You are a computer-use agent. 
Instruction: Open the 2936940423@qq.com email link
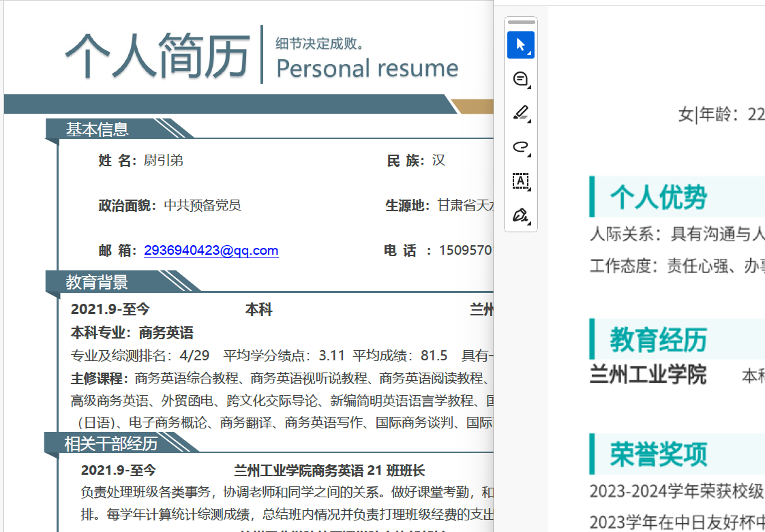click(211, 251)
